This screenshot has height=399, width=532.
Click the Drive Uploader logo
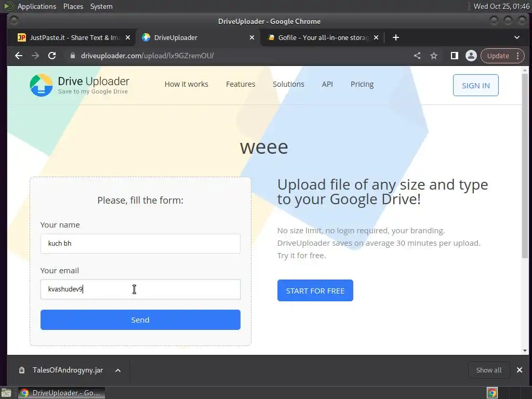79,85
